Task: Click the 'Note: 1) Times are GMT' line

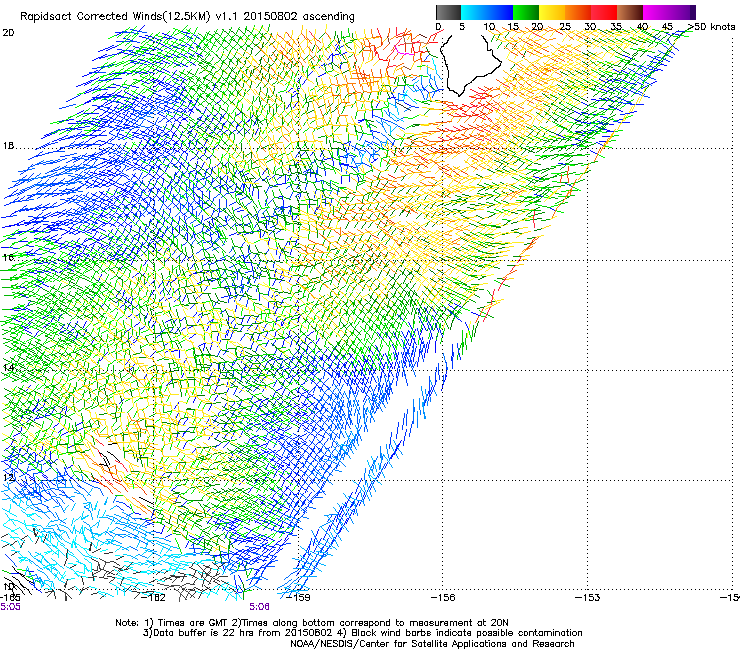Action: [x=312, y=623]
